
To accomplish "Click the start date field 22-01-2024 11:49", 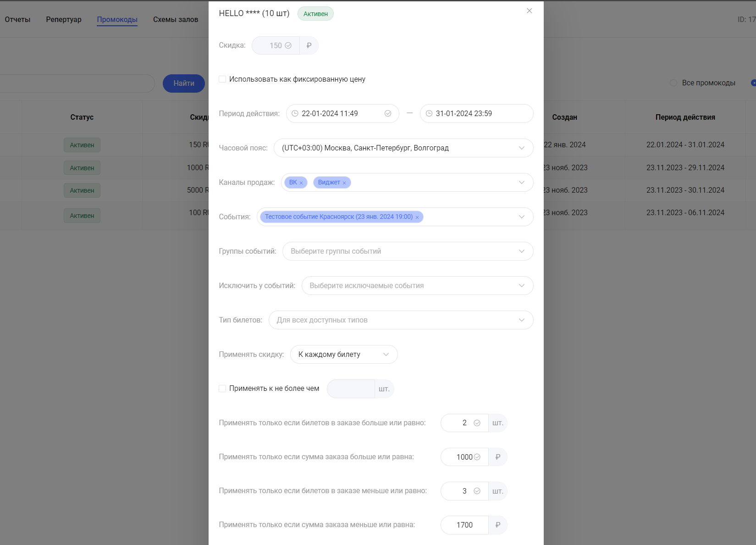I will pyautogui.click(x=342, y=113).
